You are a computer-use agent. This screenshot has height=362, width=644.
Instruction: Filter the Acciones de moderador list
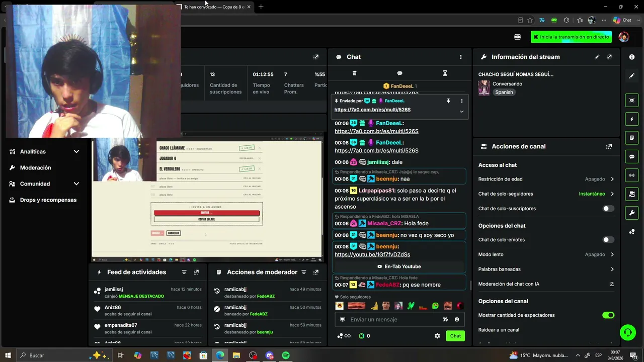[303, 273]
